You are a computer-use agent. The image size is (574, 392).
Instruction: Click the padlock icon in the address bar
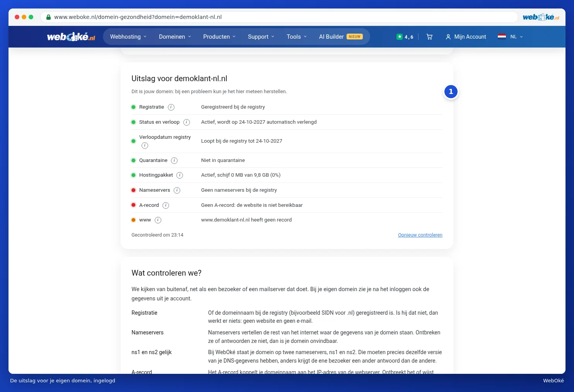point(48,17)
